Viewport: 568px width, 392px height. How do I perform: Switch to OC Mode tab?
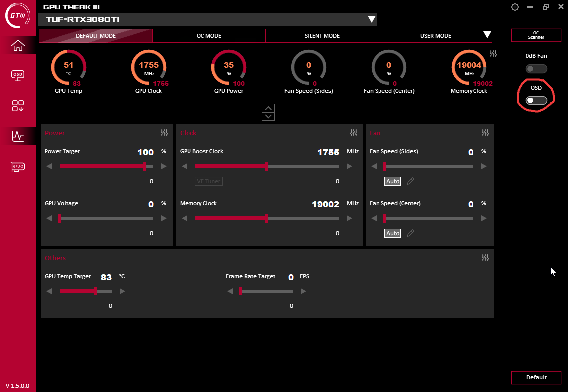209,36
